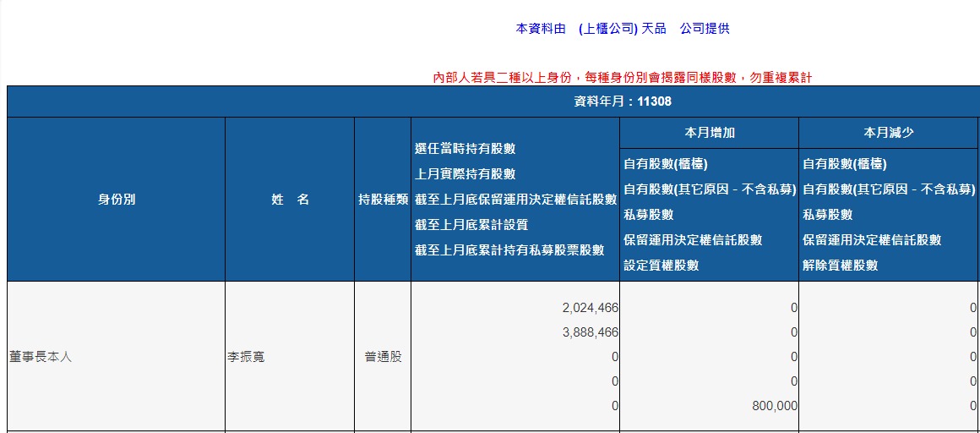Click the red insider duplicate warning notice
This screenshot has width=980, height=433.
point(623,78)
